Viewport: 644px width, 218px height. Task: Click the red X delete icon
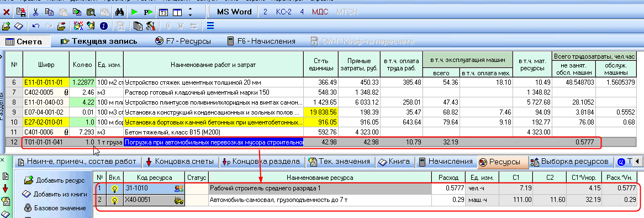pos(7,12)
